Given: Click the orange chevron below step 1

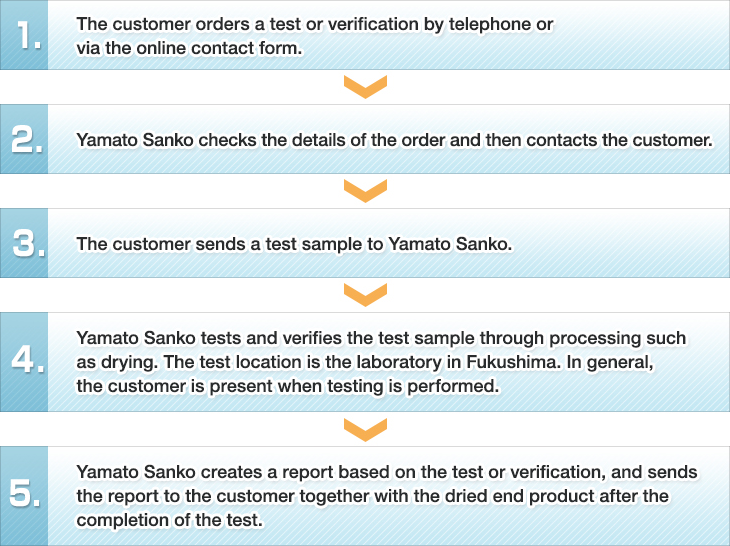Looking at the screenshot, I should coord(364,87).
